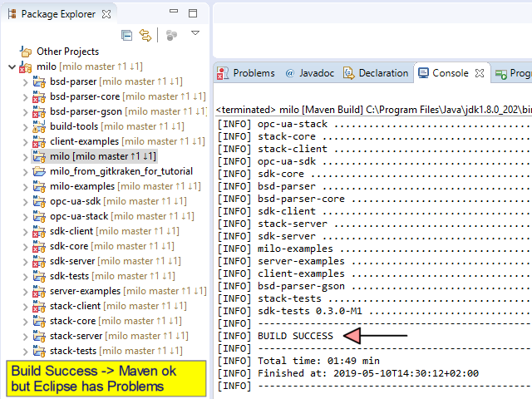This screenshot has width=532, height=399.
Task: Minimize the Package Explorer view
Action: click(174, 11)
